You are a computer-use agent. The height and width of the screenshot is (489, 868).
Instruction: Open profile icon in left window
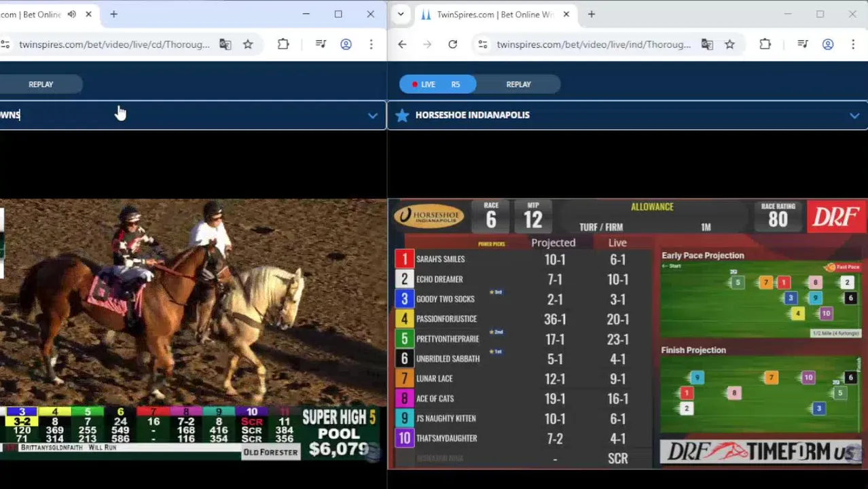pos(346,44)
